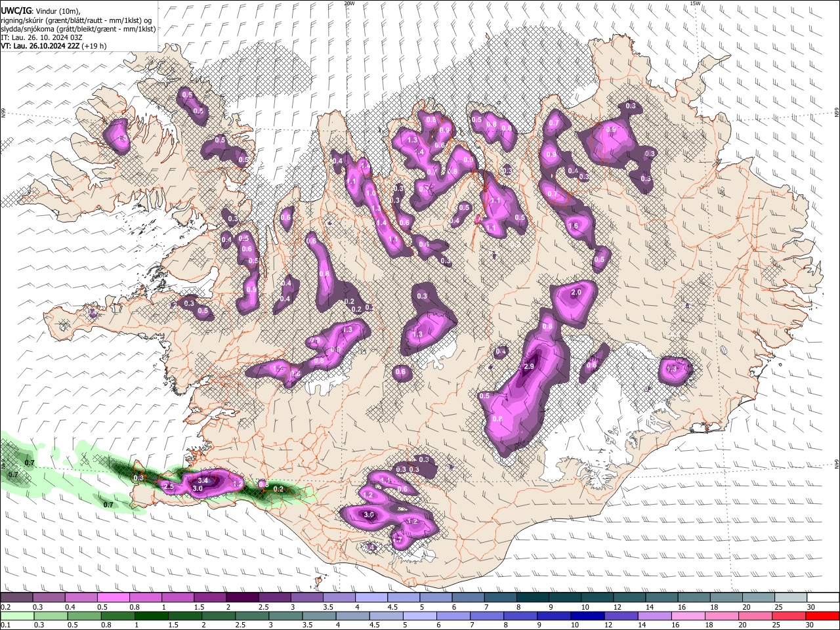Click the '64N' latitude label on the right edge
The image size is (840, 630).
tap(837, 464)
